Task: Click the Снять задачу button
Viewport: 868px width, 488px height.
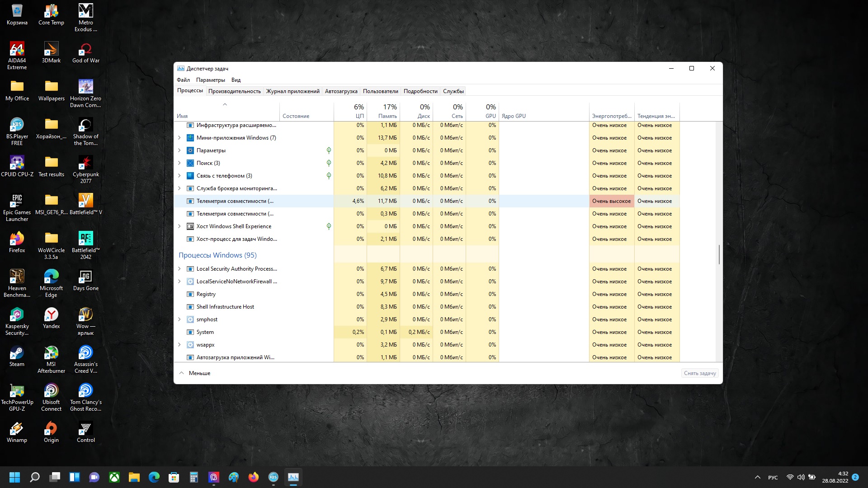Action: coord(699,373)
